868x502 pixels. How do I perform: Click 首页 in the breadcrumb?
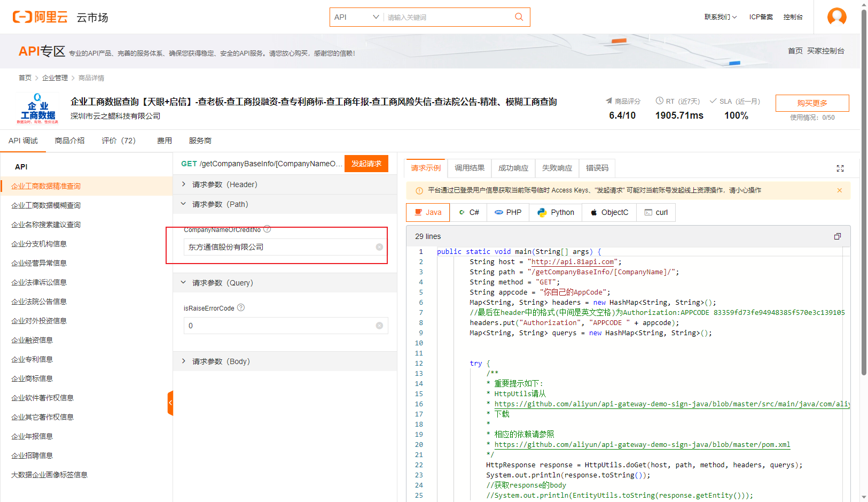coord(25,78)
